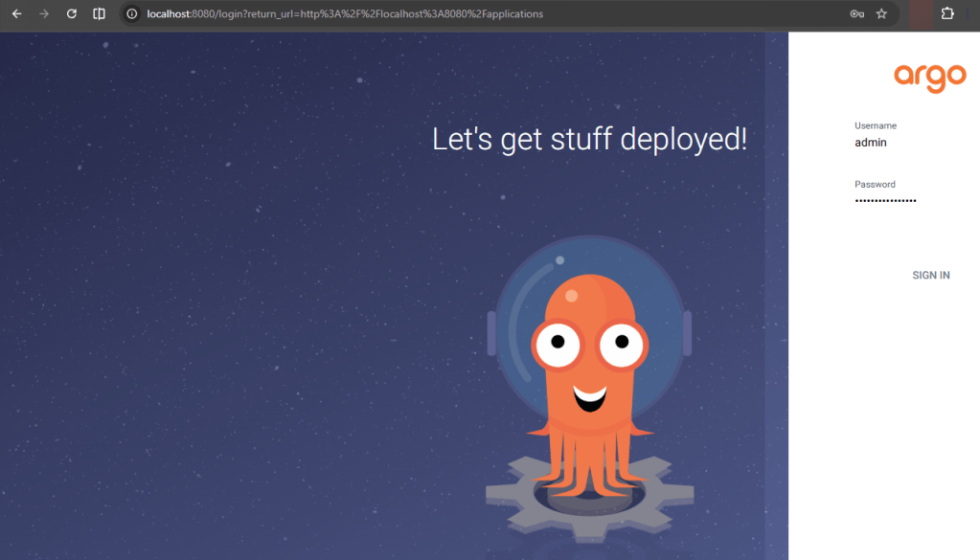Bookmark this page with the star icon
This screenshot has height=560, width=980.
pos(881,14)
